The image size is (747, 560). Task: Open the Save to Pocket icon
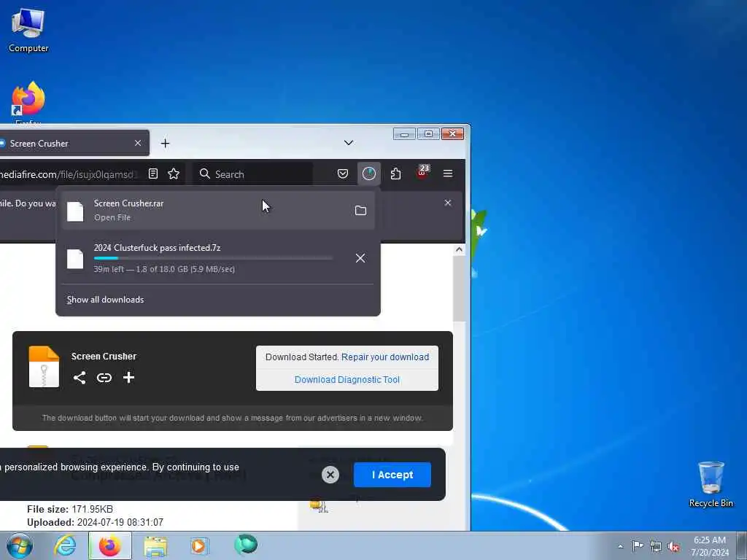pyautogui.click(x=343, y=174)
